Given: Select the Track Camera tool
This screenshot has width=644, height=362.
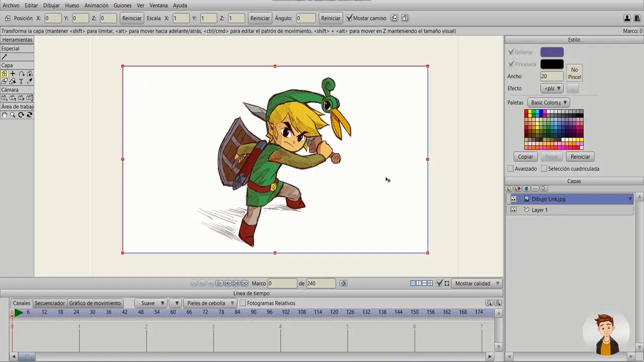Looking at the screenshot, I should 4,98.
